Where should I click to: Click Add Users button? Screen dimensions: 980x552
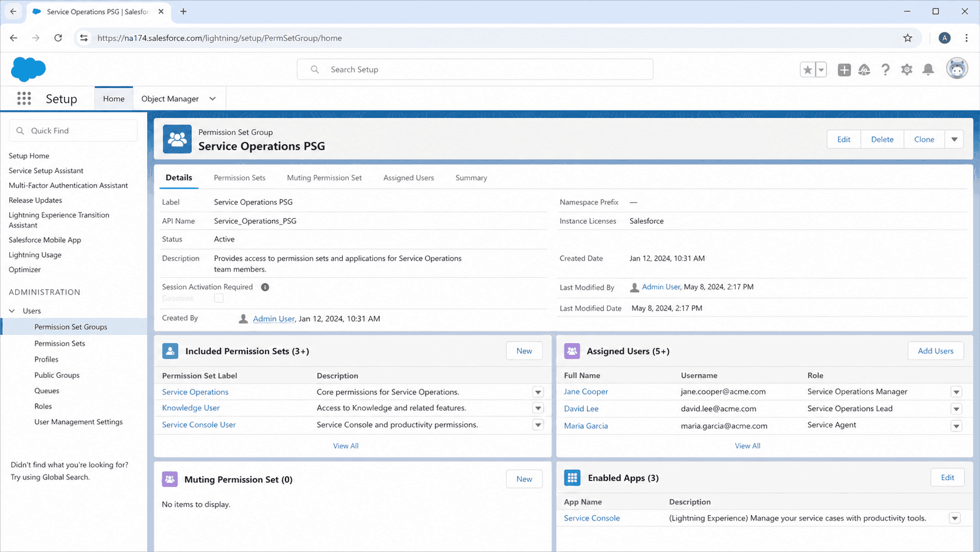point(935,351)
